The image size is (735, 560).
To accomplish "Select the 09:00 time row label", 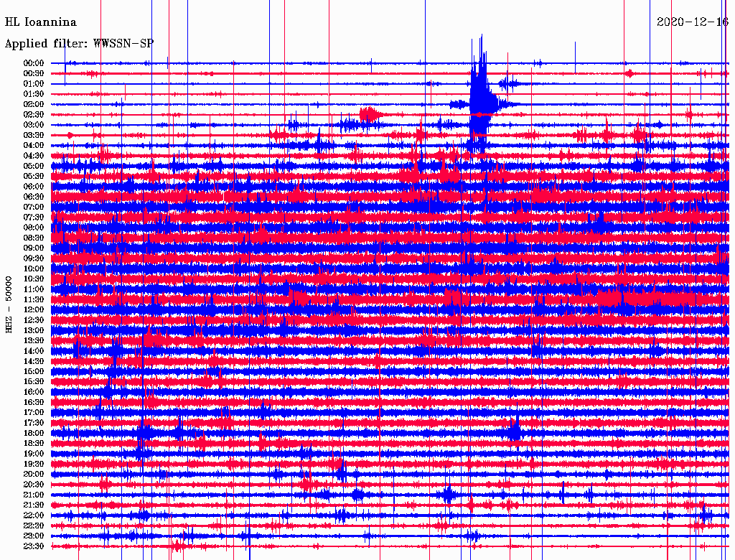I will click(34, 248).
